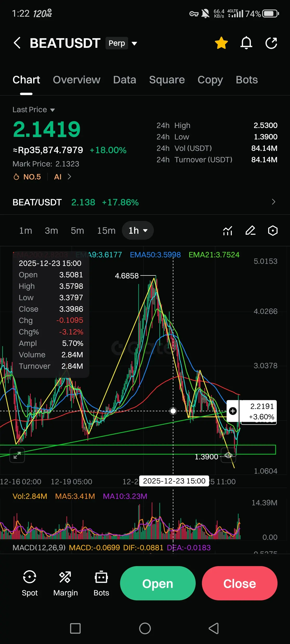Select the EMA50:3.5998 indicator label
290x644 pixels.
pos(155,255)
